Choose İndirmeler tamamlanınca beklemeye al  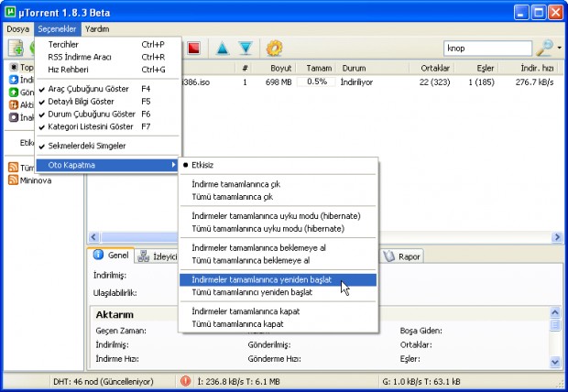tap(279, 248)
